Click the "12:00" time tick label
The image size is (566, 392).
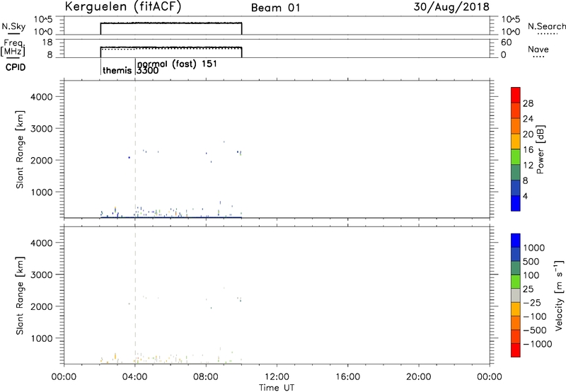point(277,377)
